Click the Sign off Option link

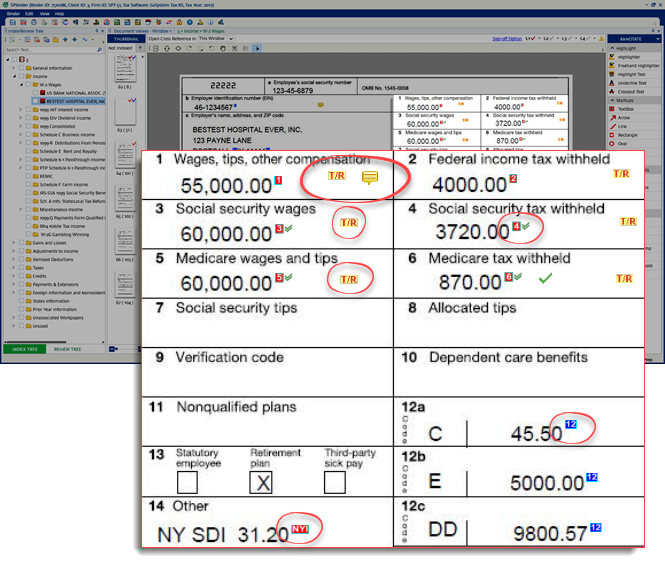click(507, 39)
